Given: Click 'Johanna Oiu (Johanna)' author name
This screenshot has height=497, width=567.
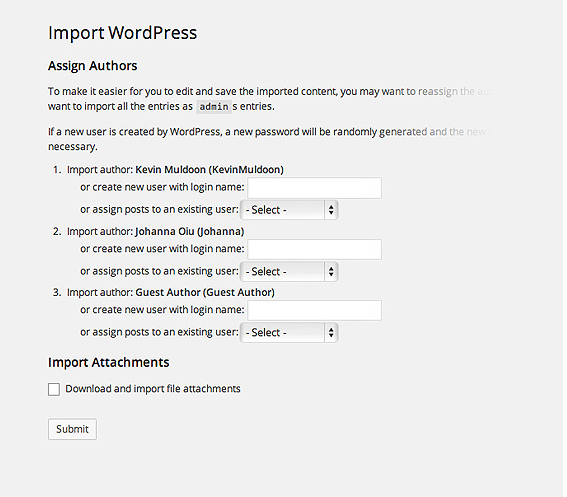Looking at the screenshot, I should tap(189, 231).
